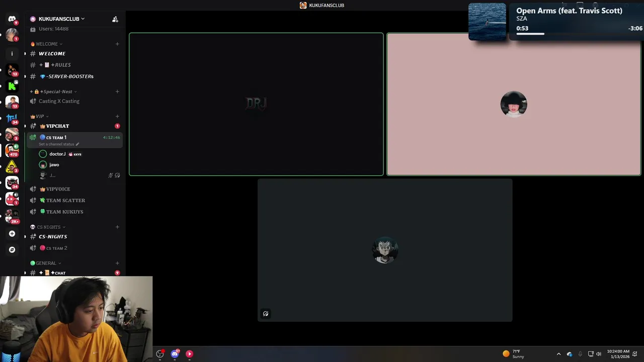Click the microphone icon in system tray
Image resolution: width=644 pixels, height=362 pixels.
[x=580, y=354]
